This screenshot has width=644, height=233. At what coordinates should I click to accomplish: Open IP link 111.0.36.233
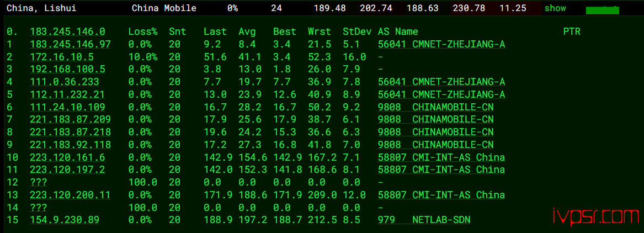tap(65, 82)
